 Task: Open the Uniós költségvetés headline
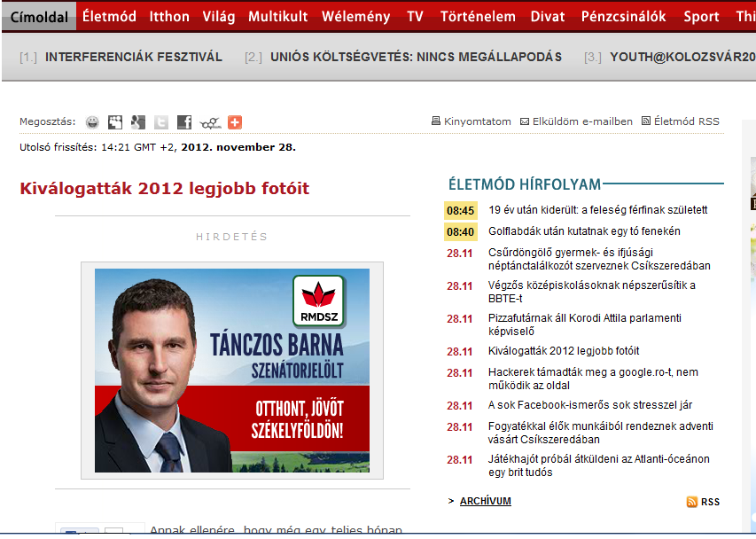(x=416, y=57)
